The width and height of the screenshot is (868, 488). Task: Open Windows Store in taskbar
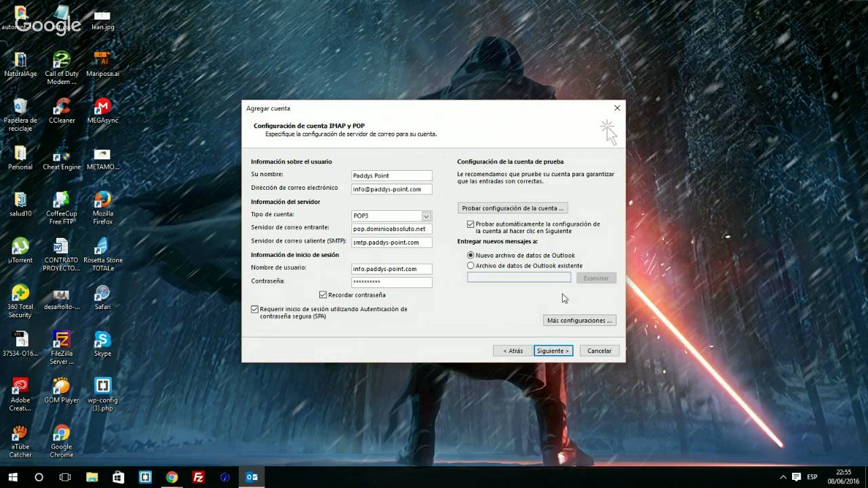click(118, 477)
